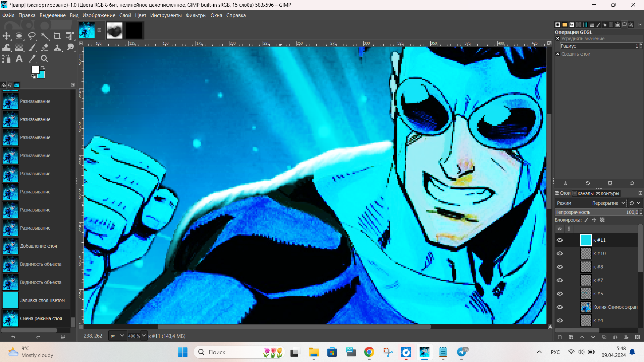Hide the Копия Снимок экран layer

[560, 307]
